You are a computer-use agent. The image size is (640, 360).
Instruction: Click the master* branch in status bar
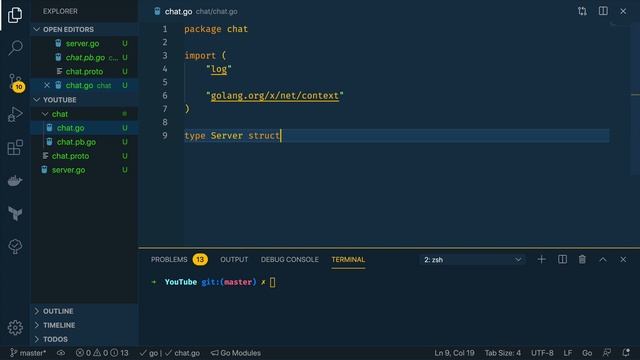tap(28, 353)
